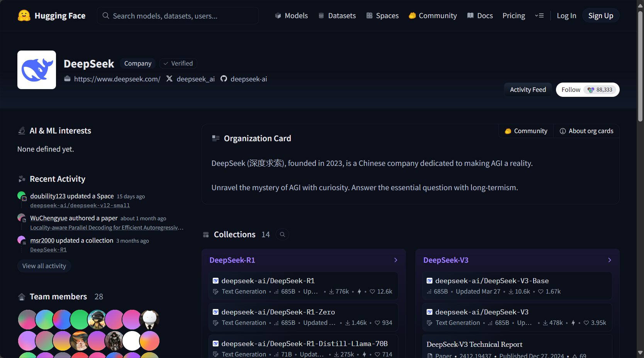This screenshot has height=358, width=644.
Task: Click the Community hand icon in navbar
Action: point(412,16)
